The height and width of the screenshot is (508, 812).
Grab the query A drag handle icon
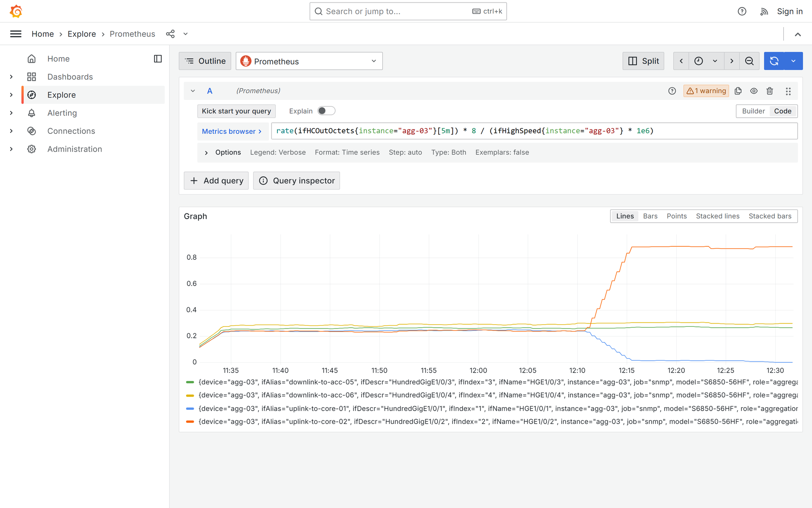tap(788, 91)
